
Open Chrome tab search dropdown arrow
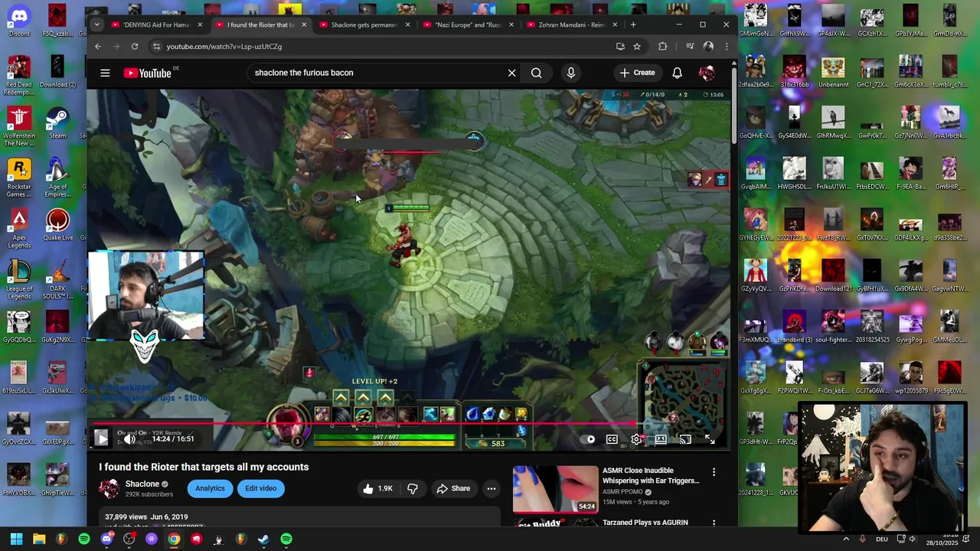[96, 24]
